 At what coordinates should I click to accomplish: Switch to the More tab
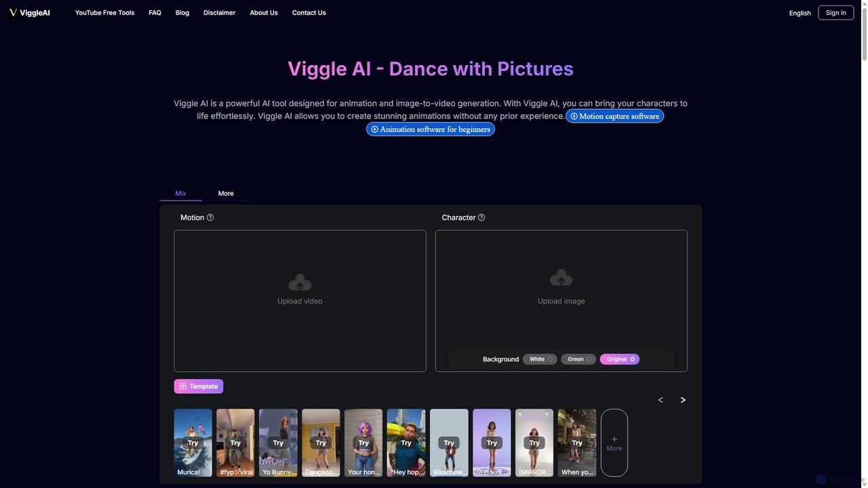pyautogui.click(x=226, y=194)
